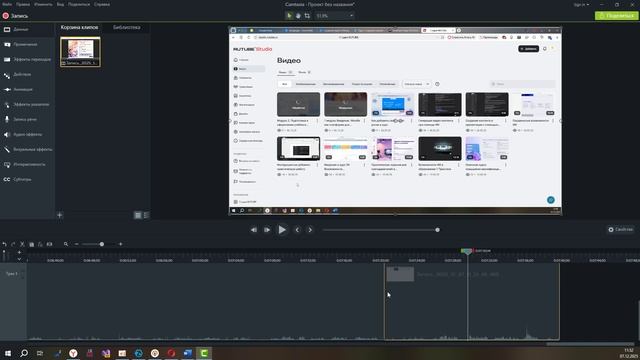Screen dimensions: 640x360
Task: Click the timeline zoom slider handle
Action: coord(102,244)
